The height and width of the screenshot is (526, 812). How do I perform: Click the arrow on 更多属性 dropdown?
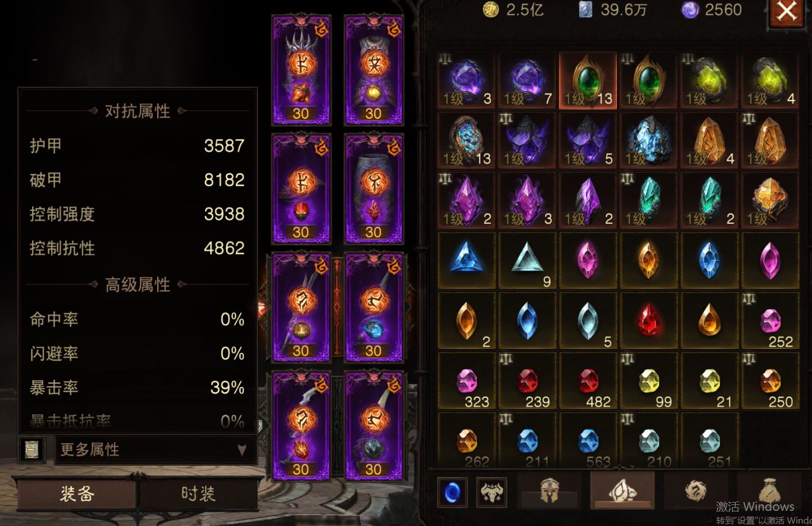tap(242, 449)
